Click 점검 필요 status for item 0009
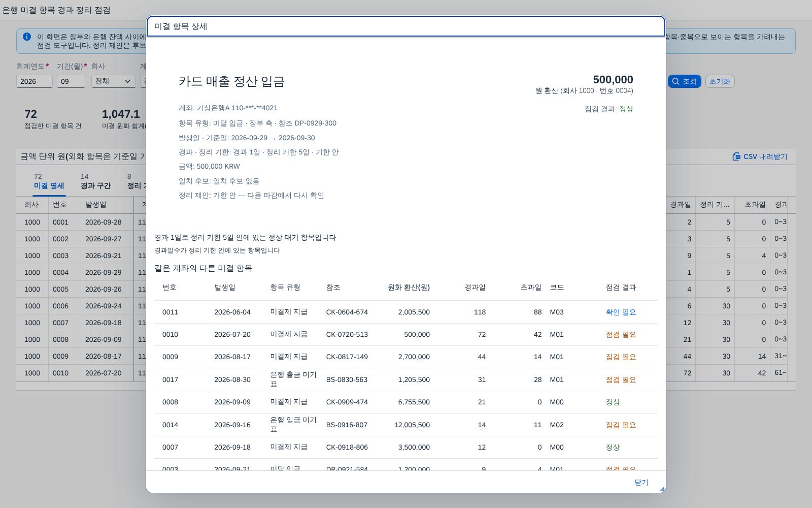This screenshot has width=812, height=508. [621, 357]
